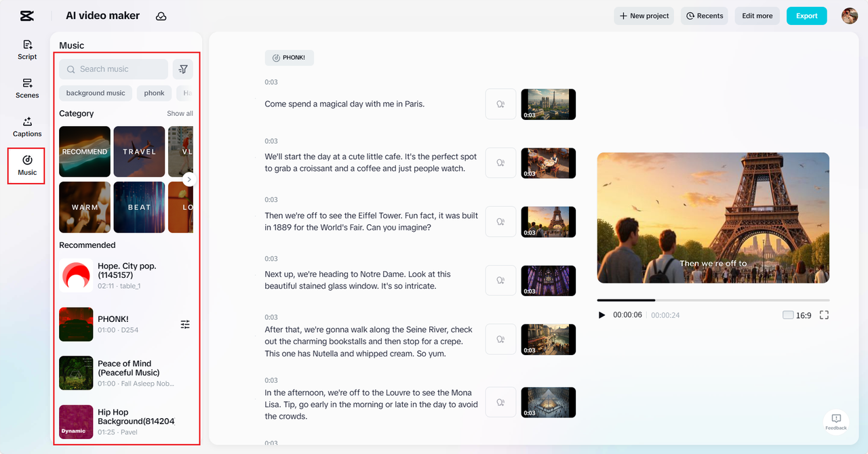Open the music filter icon

(183, 69)
